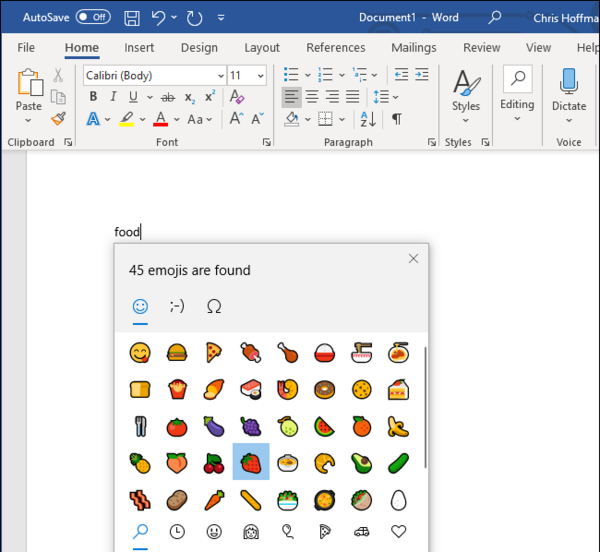This screenshot has width=600, height=552.
Task: Click the emoji panel scrollbar
Action: pos(425,407)
